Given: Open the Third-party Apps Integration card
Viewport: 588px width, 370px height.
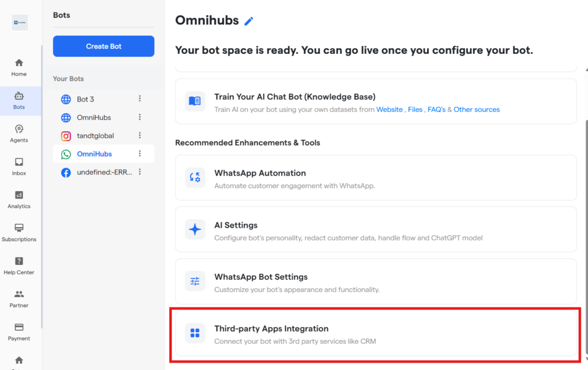Looking at the screenshot, I should click(x=376, y=334).
